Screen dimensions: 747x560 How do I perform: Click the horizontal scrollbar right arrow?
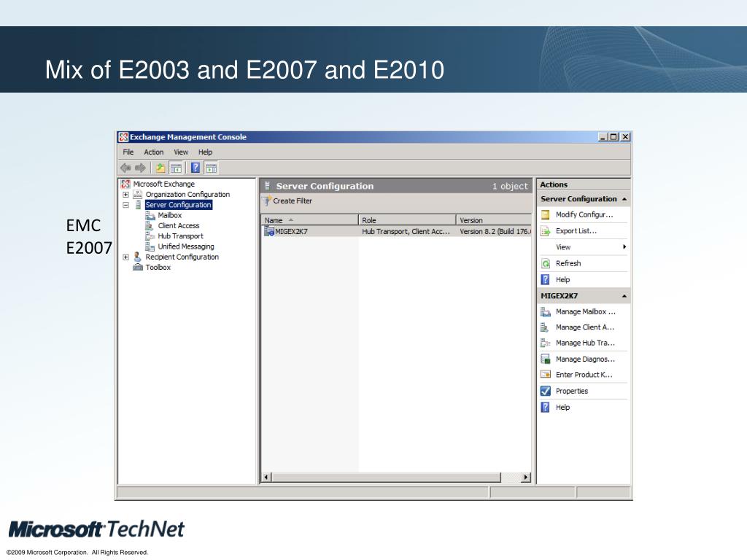[x=526, y=477]
